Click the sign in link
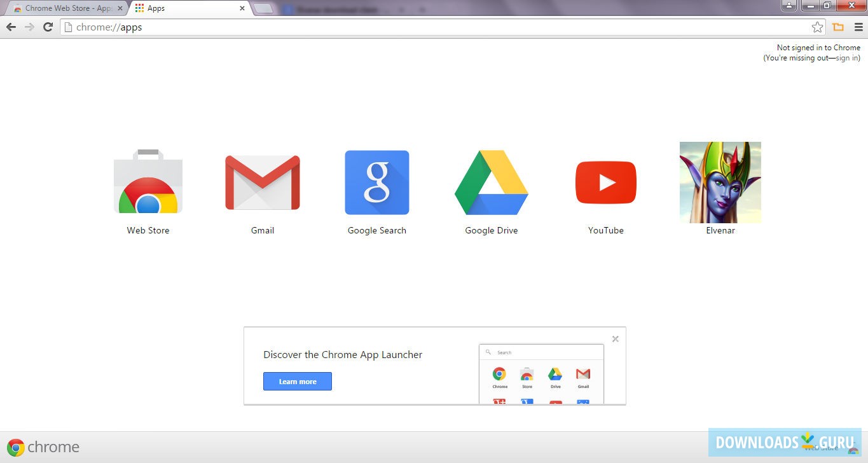Image resolution: width=868 pixels, height=463 pixels. tap(846, 58)
